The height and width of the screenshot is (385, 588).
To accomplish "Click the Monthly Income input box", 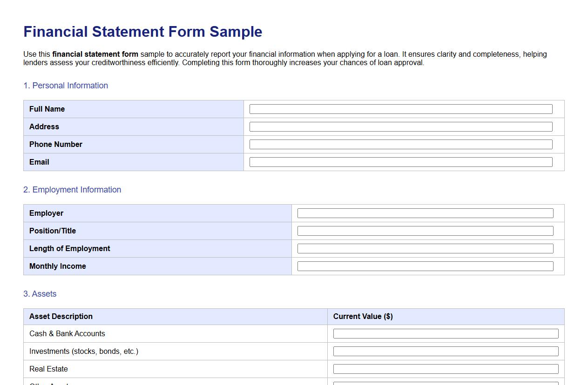I will (x=425, y=266).
